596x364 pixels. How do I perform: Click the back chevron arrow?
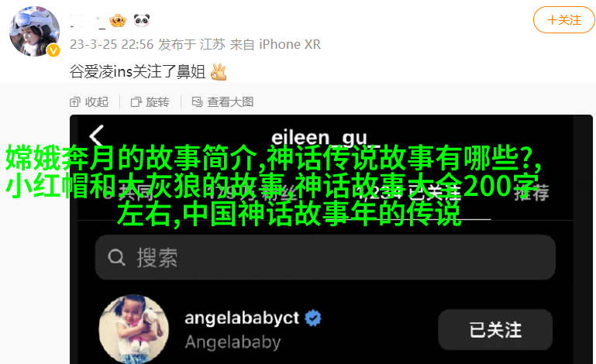97,136
